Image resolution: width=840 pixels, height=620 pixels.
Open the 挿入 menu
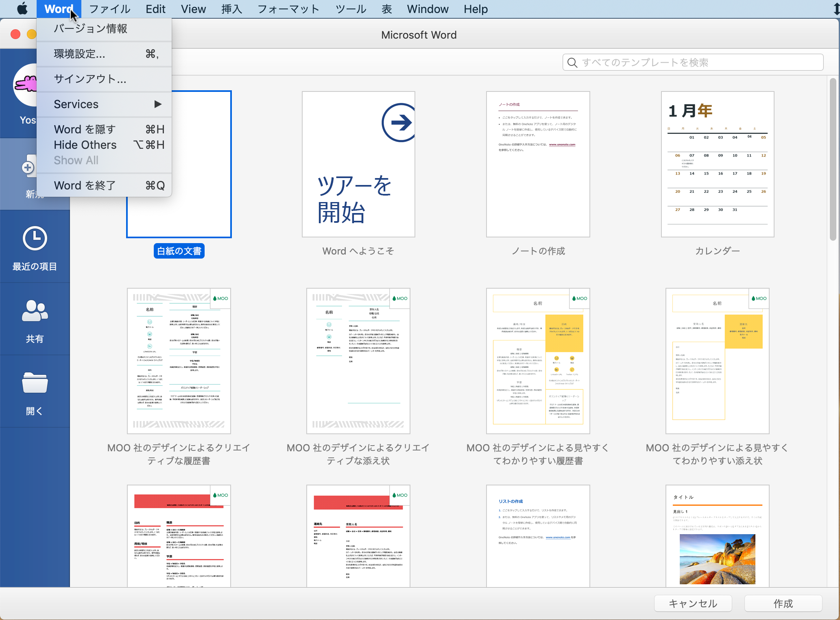click(231, 9)
